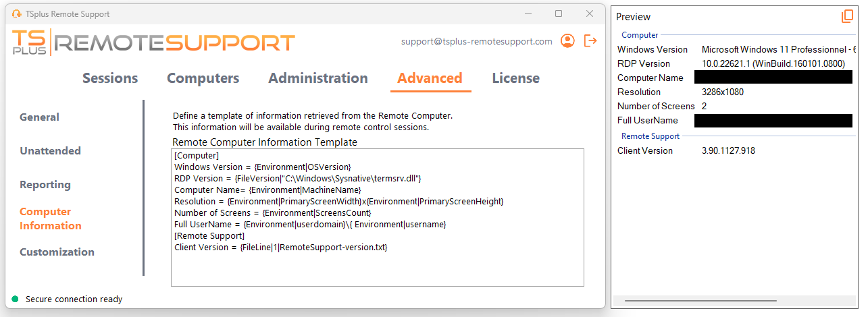Select Unattended in the sidebar
The image size is (868, 317).
coord(50,151)
